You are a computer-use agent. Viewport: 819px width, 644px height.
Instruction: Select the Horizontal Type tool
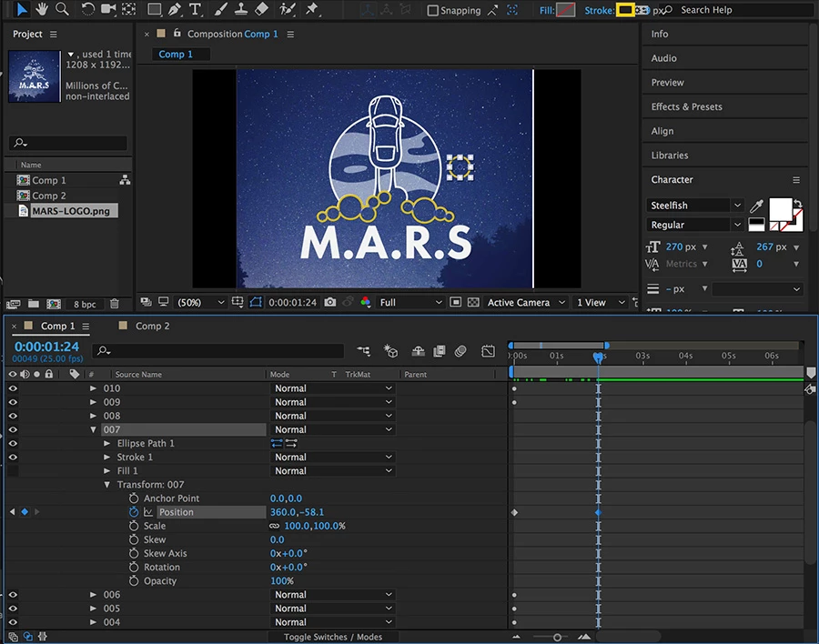pos(195,9)
